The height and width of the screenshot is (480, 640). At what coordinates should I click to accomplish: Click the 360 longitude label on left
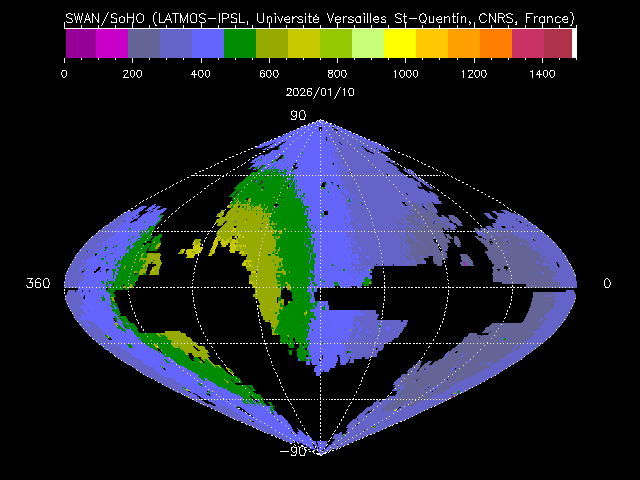(38, 284)
